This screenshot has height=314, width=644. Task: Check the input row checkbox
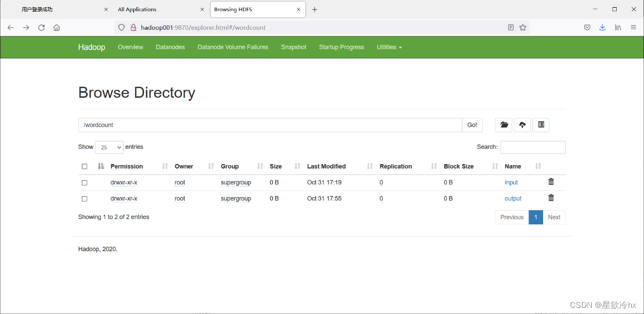[x=84, y=183]
